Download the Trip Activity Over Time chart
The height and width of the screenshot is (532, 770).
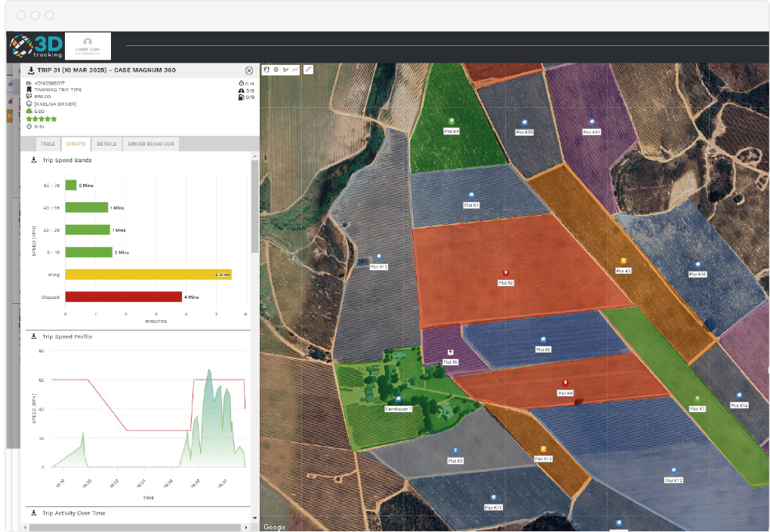[33, 513]
